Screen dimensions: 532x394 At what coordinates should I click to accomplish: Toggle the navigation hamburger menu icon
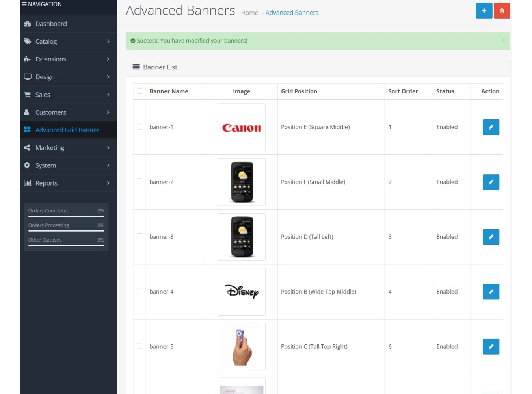[24, 4]
